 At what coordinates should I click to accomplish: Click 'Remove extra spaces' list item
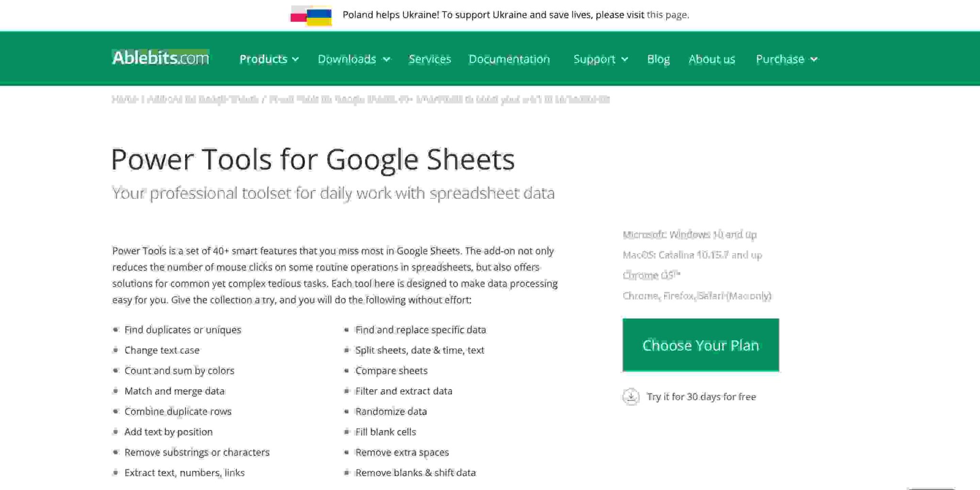(402, 452)
